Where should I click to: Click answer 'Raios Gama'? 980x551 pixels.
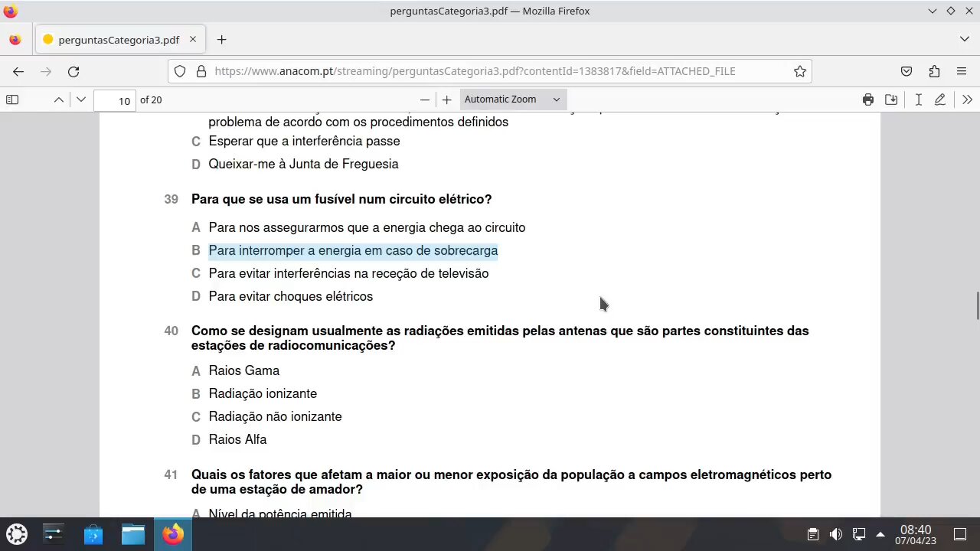coord(244,371)
